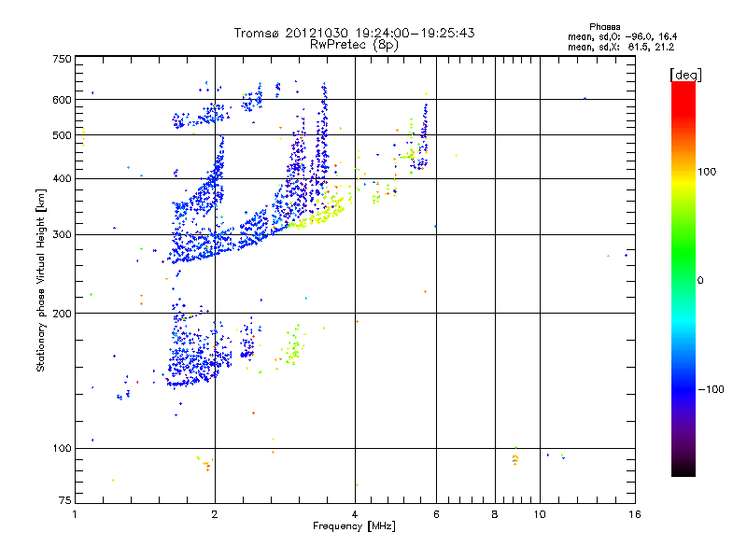Click the '300' y-axis tick label
747x560 pixels.
[x=62, y=235]
